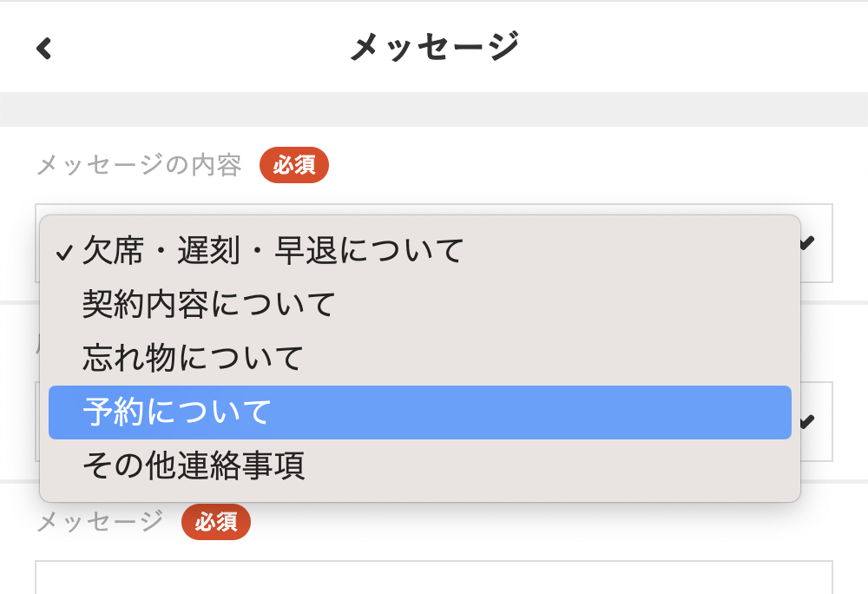Click the 必須 badge above the message box

click(216, 522)
